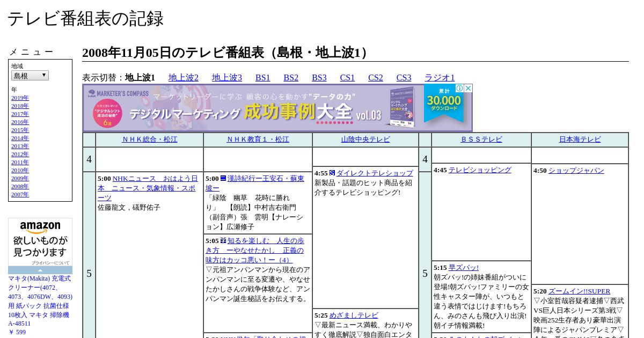
Task: Open channel header ＢＳＳテレビ
Action: tap(481, 139)
